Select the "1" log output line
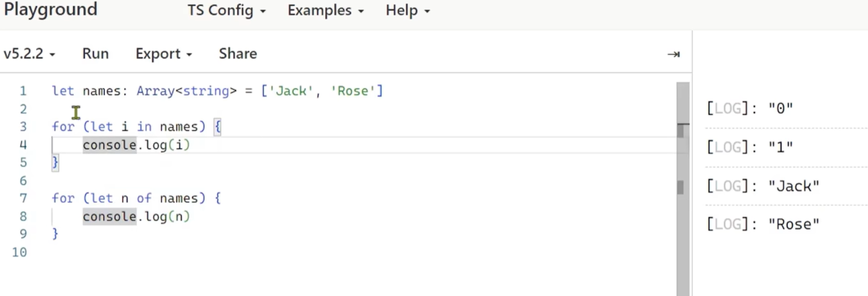This screenshot has width=868, height=296. click(749, 147)
